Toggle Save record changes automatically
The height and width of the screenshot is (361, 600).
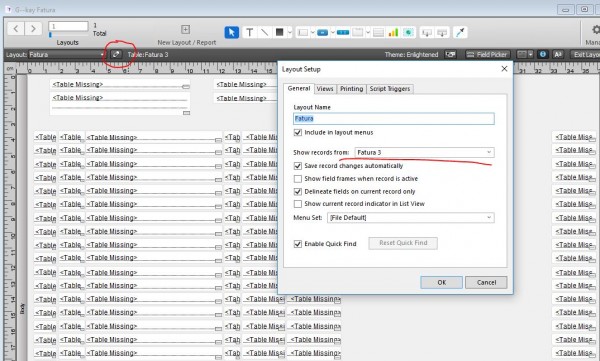[x=298, y=166]
